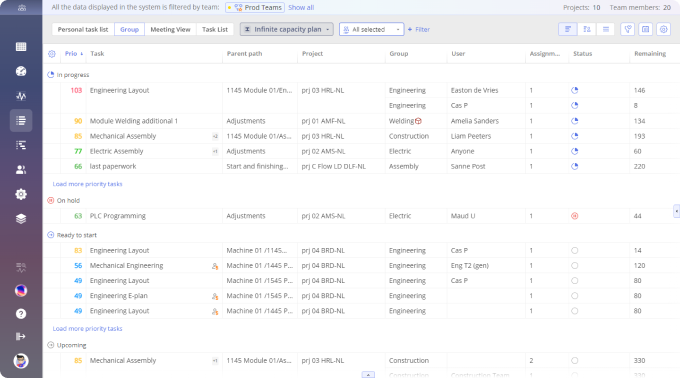
Task: Switch to Task List tab
Action: (215, 29)
